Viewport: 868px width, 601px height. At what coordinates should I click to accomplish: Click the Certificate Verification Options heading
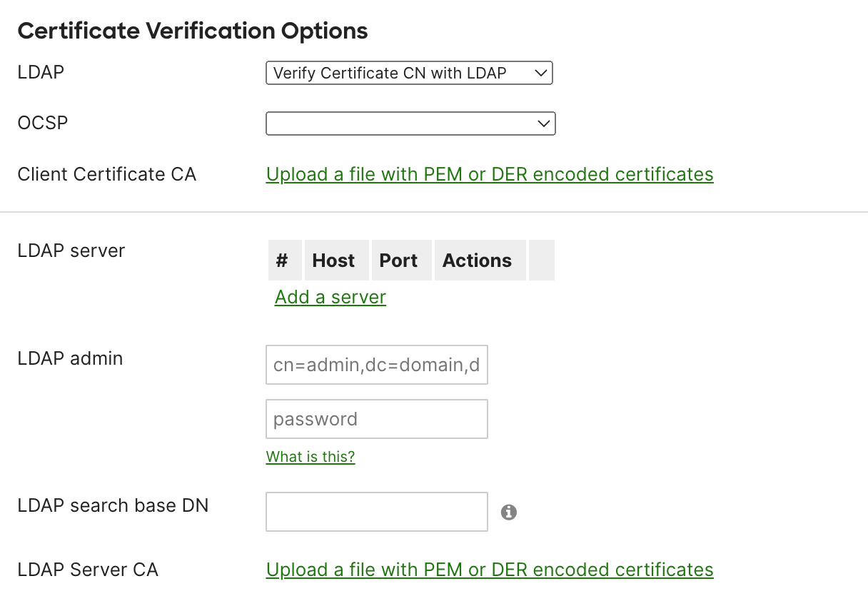(193, 31)
